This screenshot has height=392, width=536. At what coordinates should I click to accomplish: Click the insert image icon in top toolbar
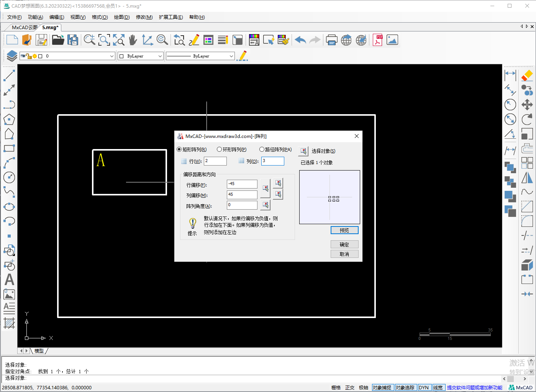coord(392,40)
